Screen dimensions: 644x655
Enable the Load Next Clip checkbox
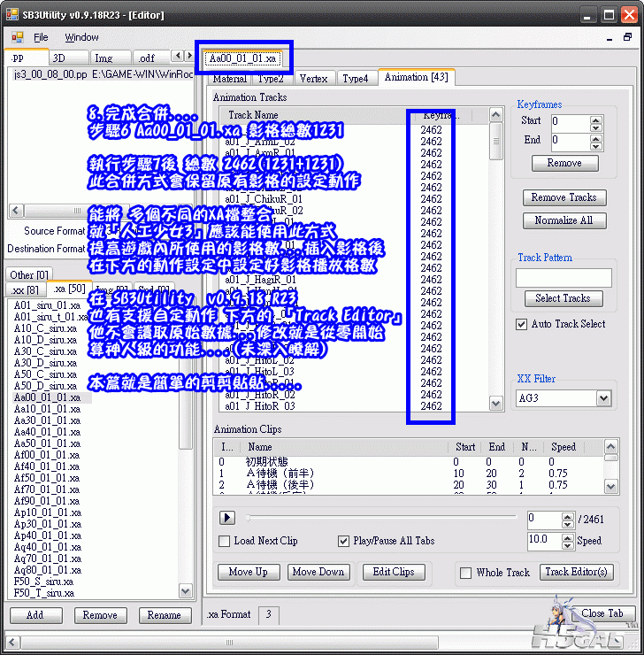225,542
